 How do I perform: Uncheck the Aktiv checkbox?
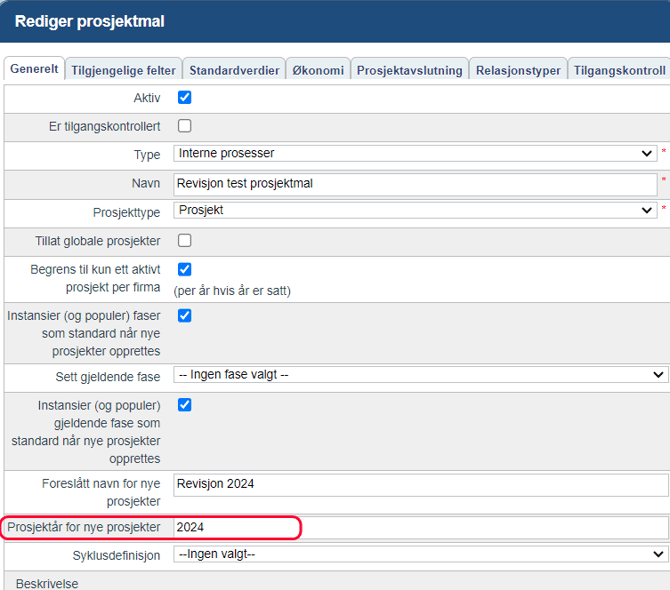point(184,98)
